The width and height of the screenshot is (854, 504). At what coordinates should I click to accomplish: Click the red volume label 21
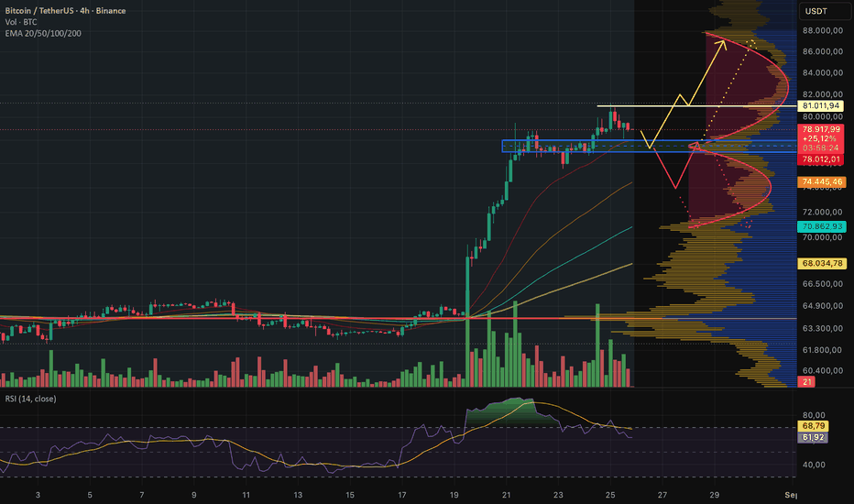[806, 382]
